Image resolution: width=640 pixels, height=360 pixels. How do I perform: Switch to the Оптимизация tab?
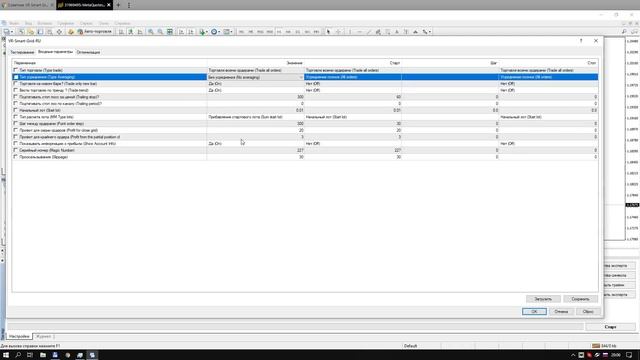coord(88,52)
